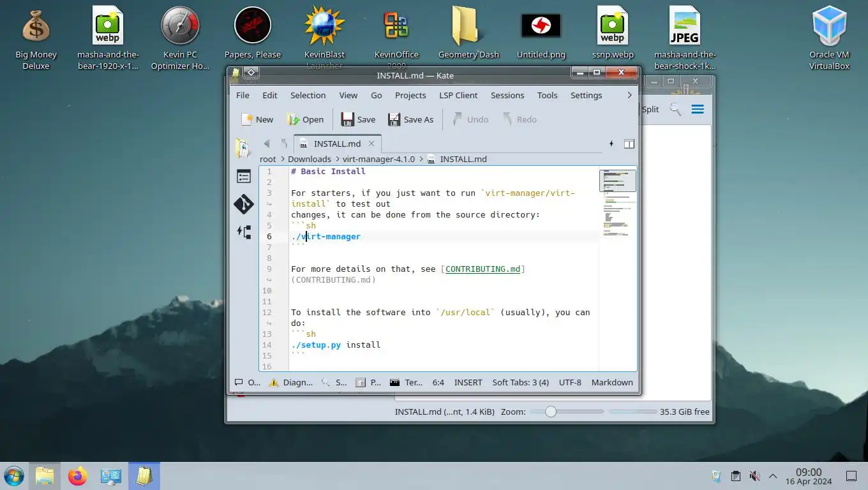The height and width of the screenshot is (490, 868).
Task: Open the Project panel in status bar
Action: pyautogui.click(x=368, y=382)
